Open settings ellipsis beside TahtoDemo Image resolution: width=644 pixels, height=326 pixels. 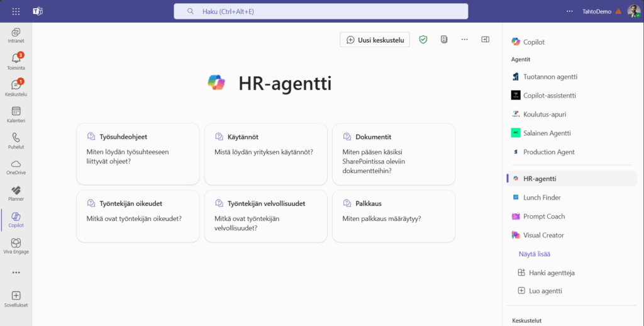click(569, 11)
